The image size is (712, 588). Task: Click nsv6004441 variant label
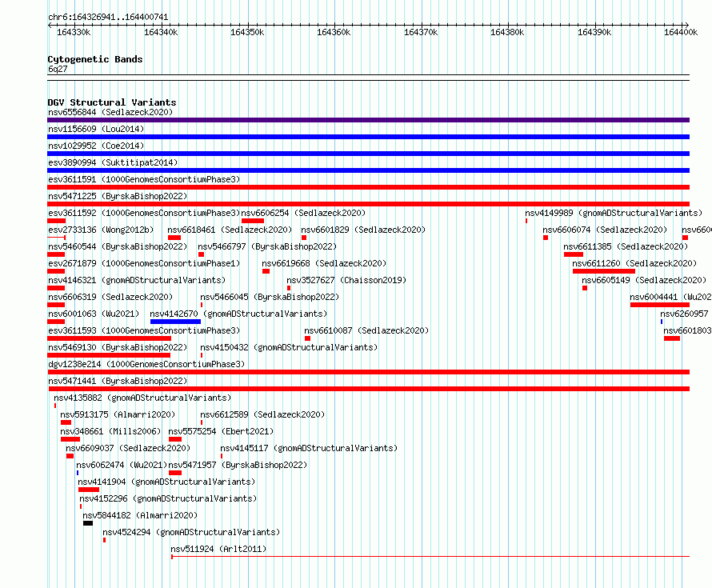tap(670, 297)
